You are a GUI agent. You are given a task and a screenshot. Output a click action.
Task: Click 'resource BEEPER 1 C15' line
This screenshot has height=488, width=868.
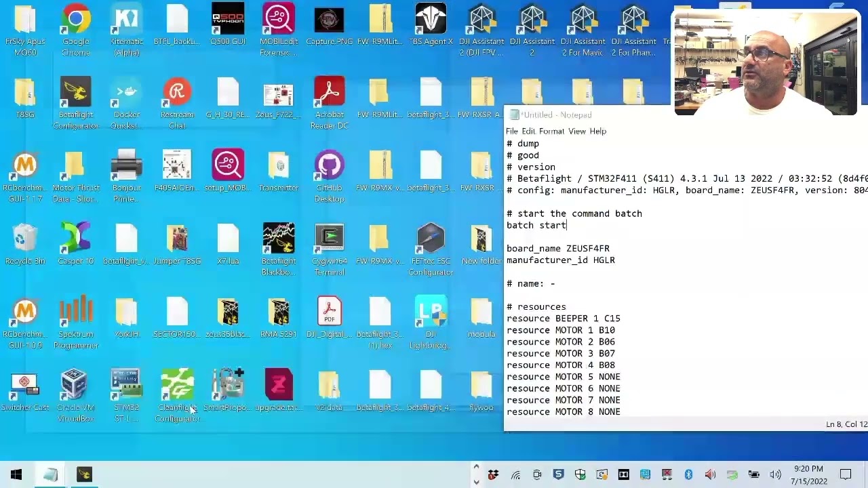pyautogui.click(x=564, y=318)
